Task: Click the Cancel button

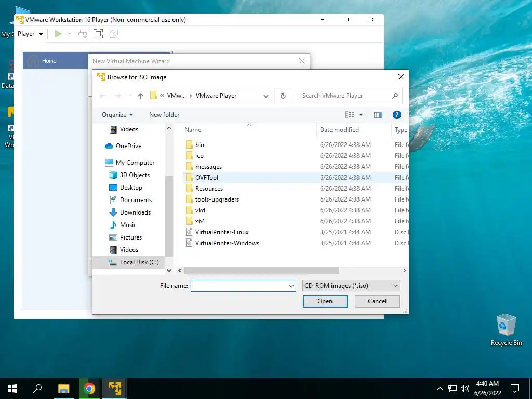Action: point(377,301)
